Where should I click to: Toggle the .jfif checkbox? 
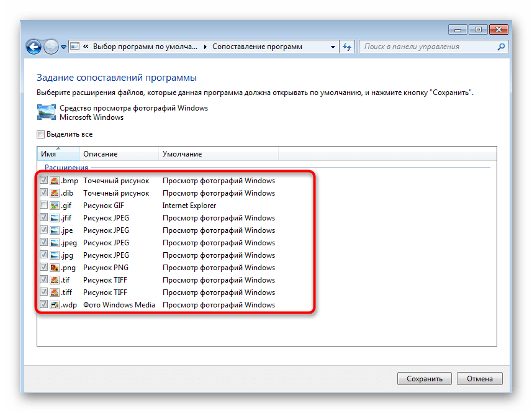click(44, 217)
